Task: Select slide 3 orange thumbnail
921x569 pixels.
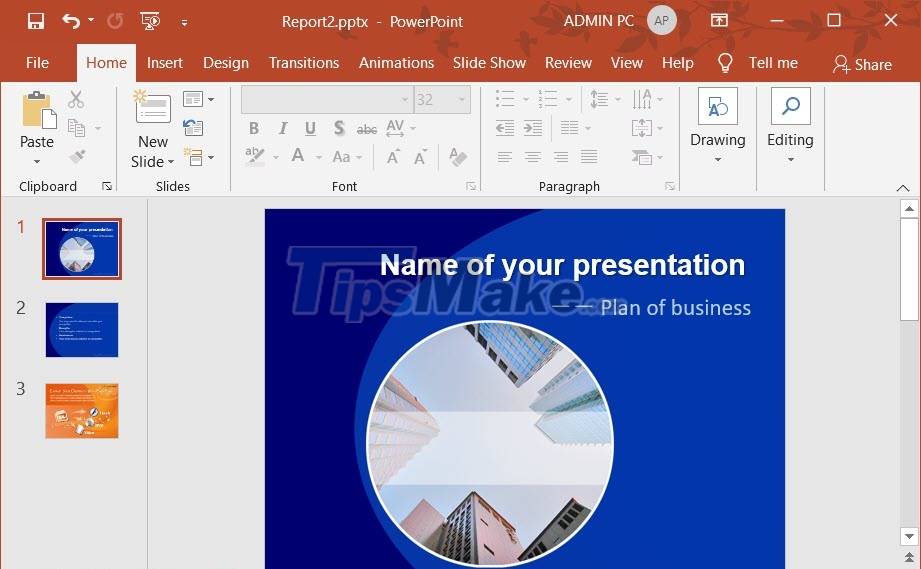Action: (x=82, y=410)
